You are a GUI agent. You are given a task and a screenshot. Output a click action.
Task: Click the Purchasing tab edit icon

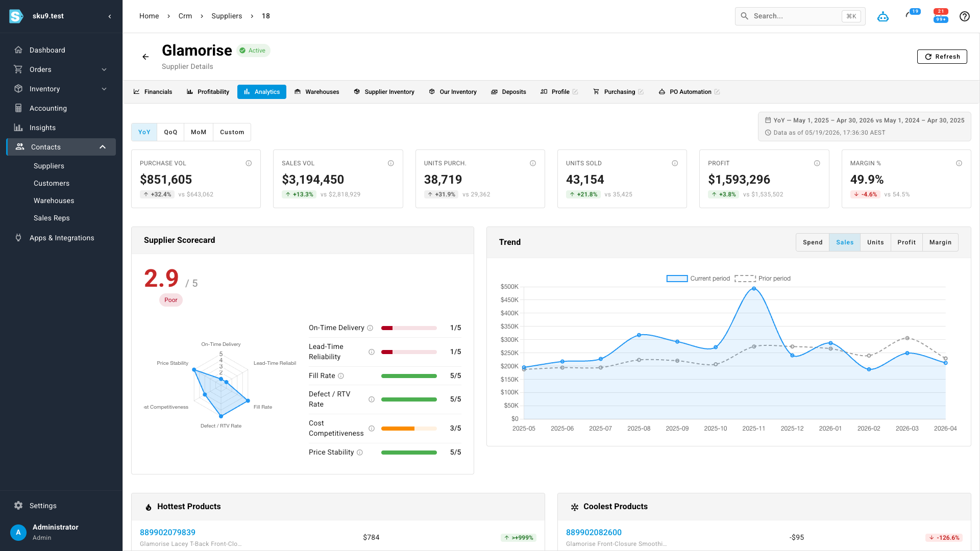(x=641, y=92)
